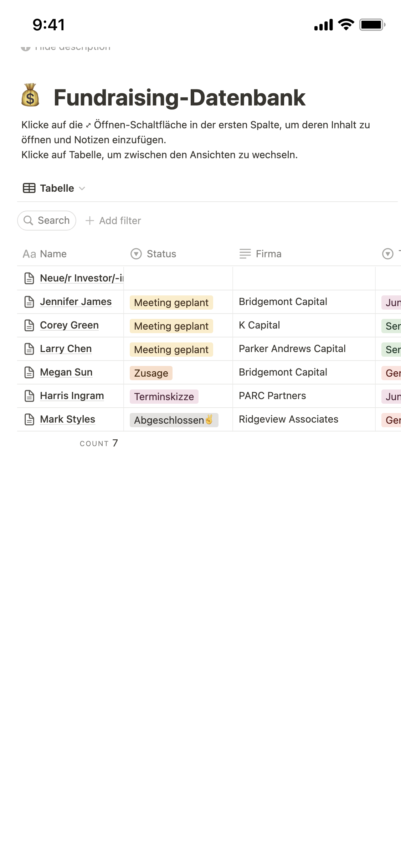Select the PARC Partners firm cell
401x868 pixels.
click(x=272, y=396)
